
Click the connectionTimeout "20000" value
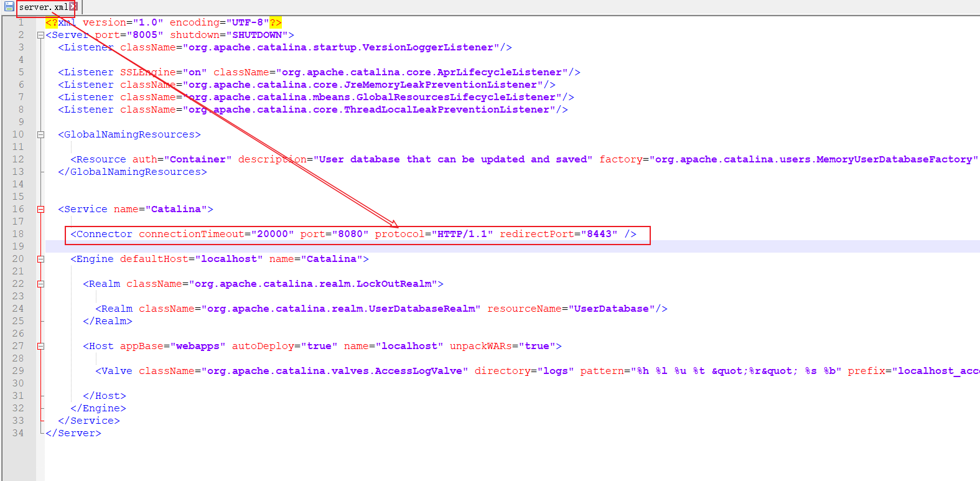(x=273, y=234)
